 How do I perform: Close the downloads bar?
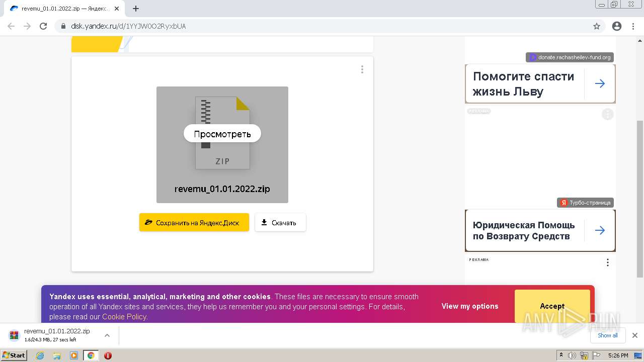click(635, 335)
